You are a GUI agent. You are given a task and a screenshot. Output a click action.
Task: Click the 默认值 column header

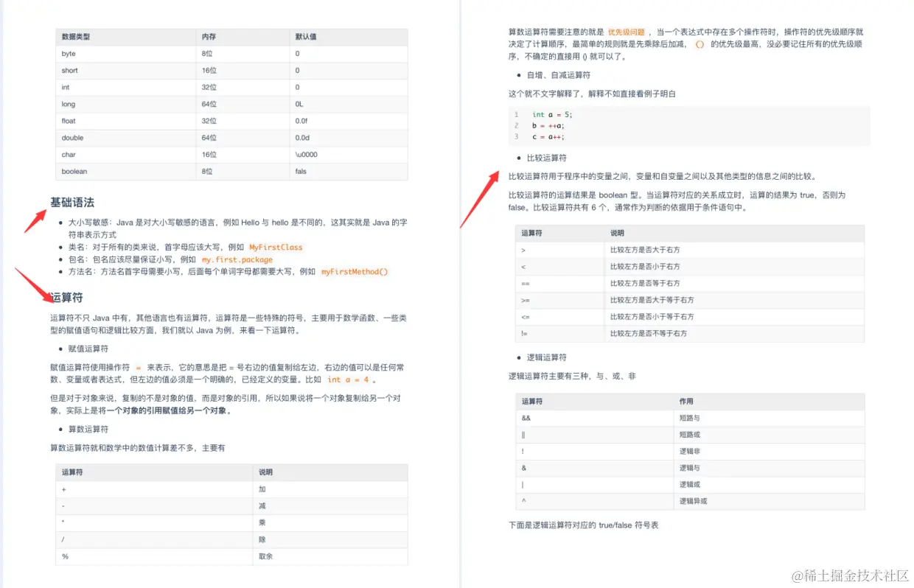[349, 37]
